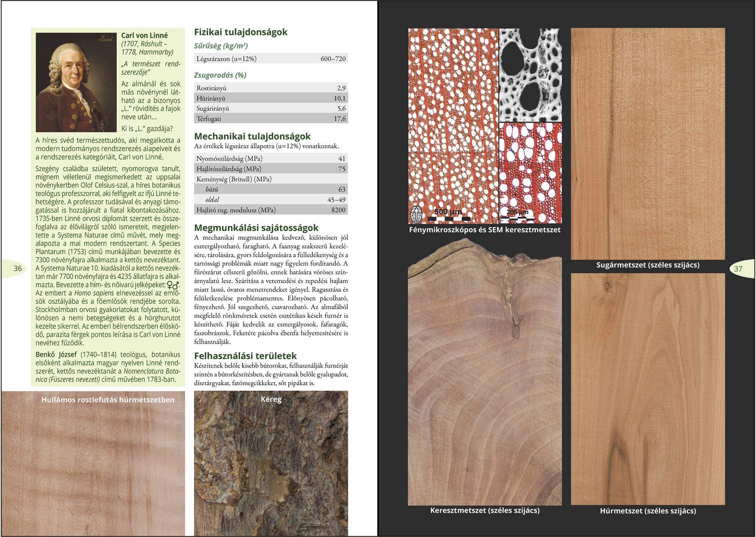The width and height of the screenshot is (756, 537).
Task: Click the caption "Keresztmetszet (széles szijács)"
Action: [x=485, y=510]
